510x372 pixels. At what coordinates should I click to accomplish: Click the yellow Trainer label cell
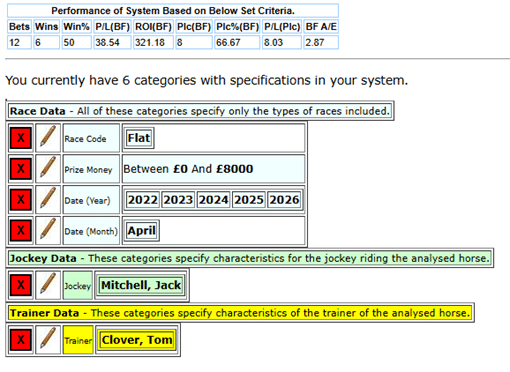(78, 340)
